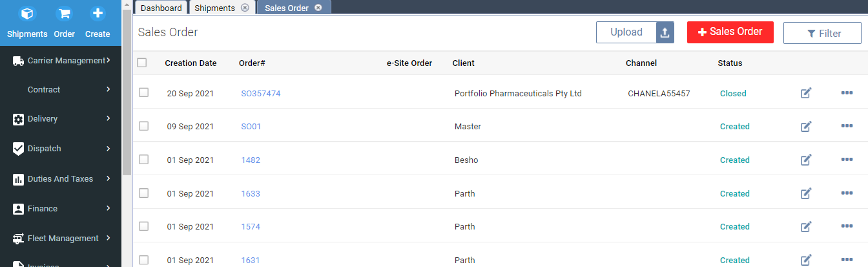This screenshot has height=267, width=868.
Task: Open three-dot menu for order 1633
Action: [847, 193]
